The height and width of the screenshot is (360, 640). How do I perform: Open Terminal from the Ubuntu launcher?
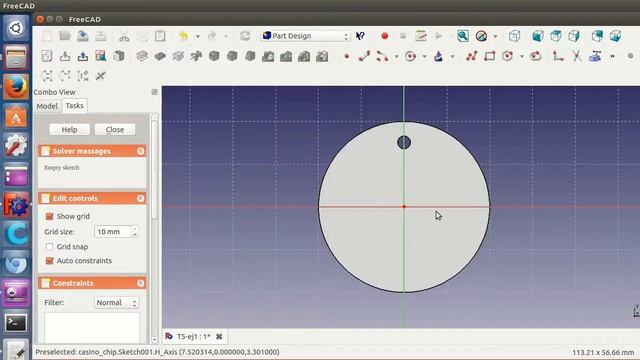16,323
